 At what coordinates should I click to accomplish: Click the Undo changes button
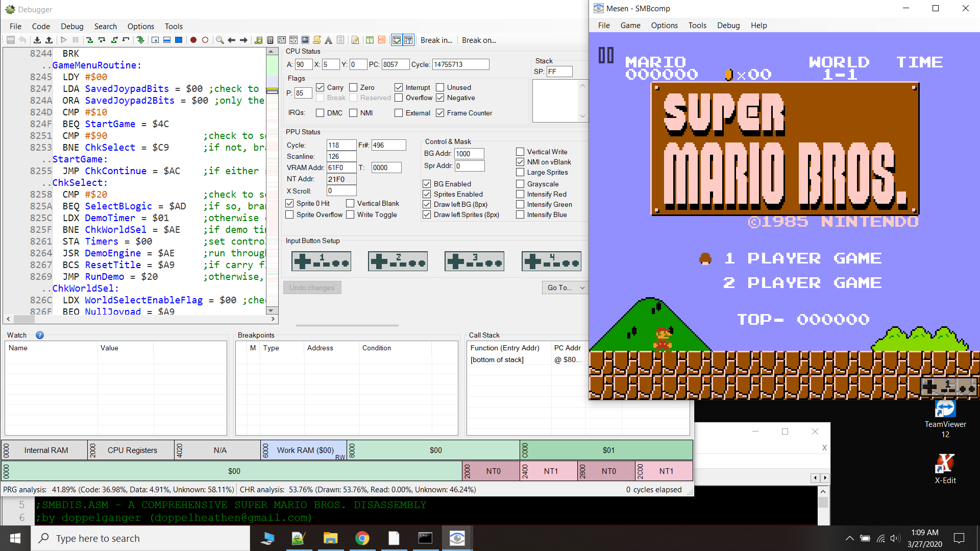(312, 288)
